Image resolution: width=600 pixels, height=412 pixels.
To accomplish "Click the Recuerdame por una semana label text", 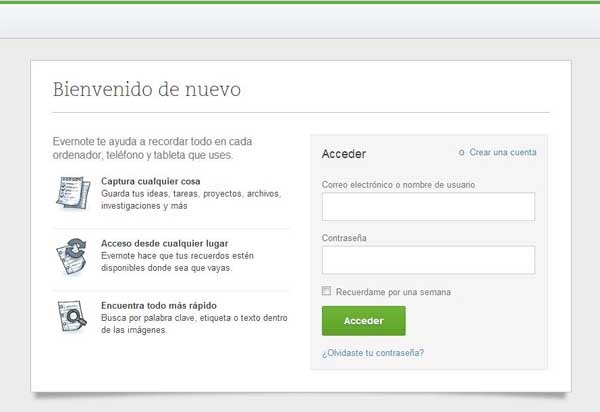I will pyautogui.click(x=393, y=292).
